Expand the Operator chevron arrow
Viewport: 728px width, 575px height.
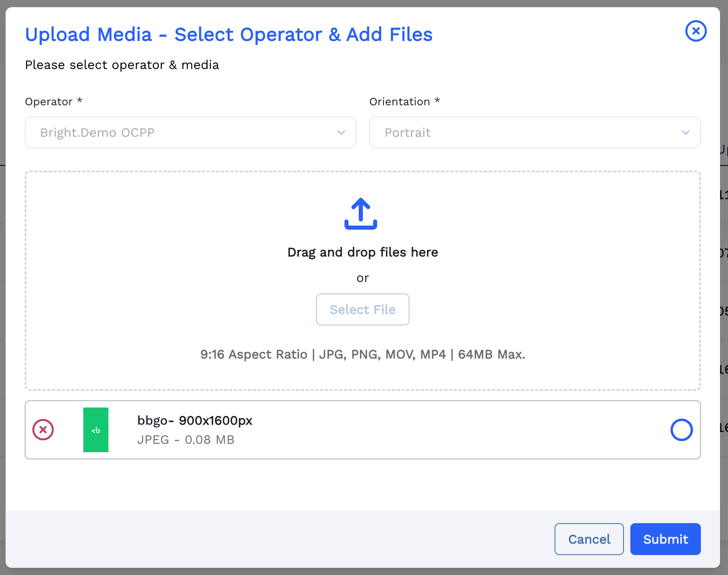click(341, 132)
